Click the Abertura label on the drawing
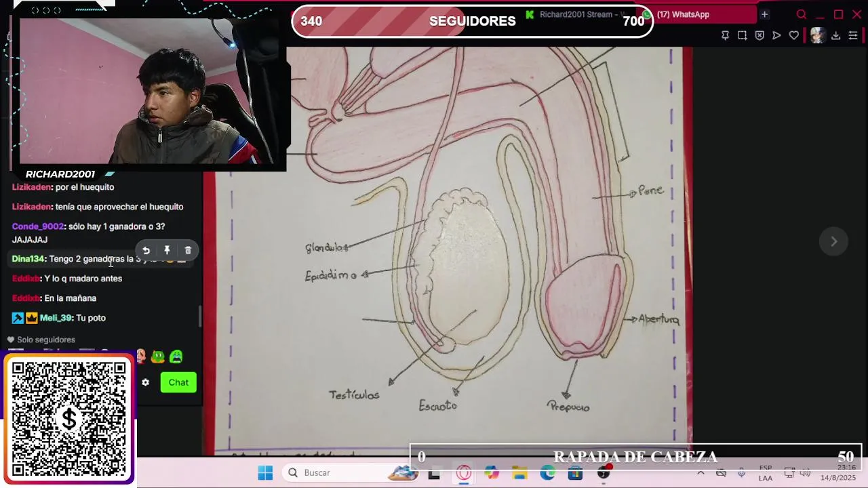 click(x=658, y=319)
